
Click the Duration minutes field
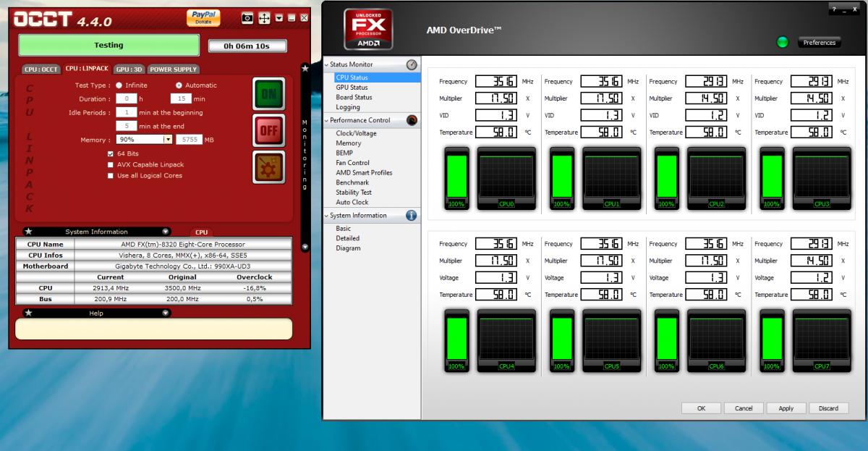(x=181, y=98)
